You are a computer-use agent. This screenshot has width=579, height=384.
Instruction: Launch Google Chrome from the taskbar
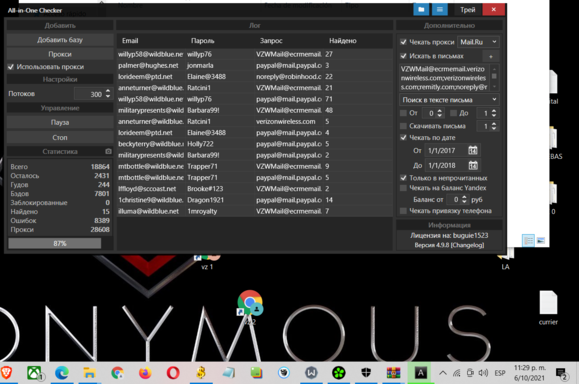click(x=117, y=373)
